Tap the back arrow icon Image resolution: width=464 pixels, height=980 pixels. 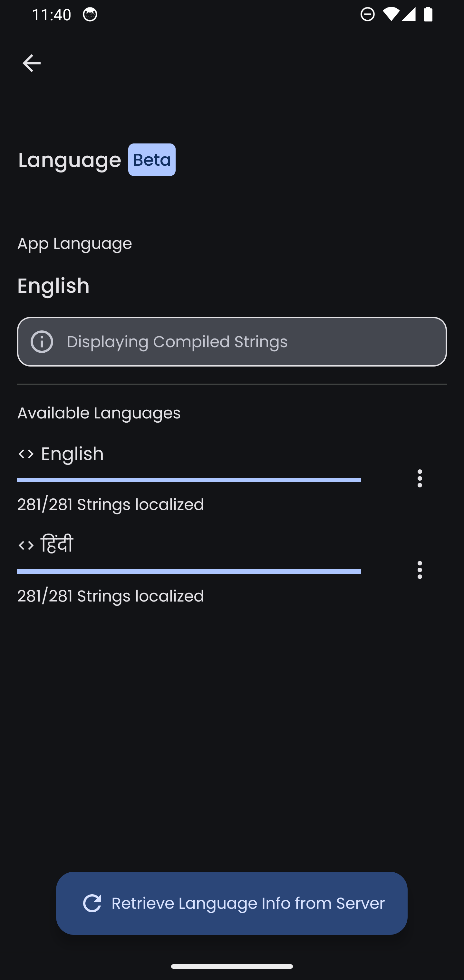click(32, 63)
